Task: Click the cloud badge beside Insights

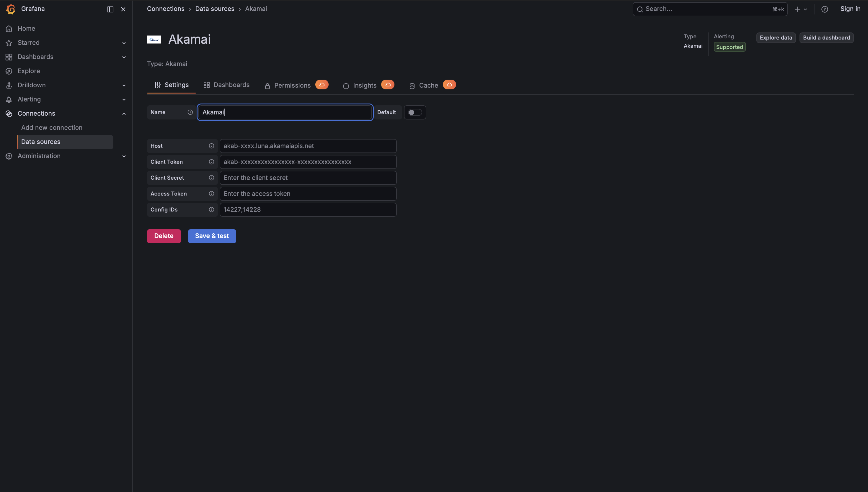Action: [x=388, y=84]
